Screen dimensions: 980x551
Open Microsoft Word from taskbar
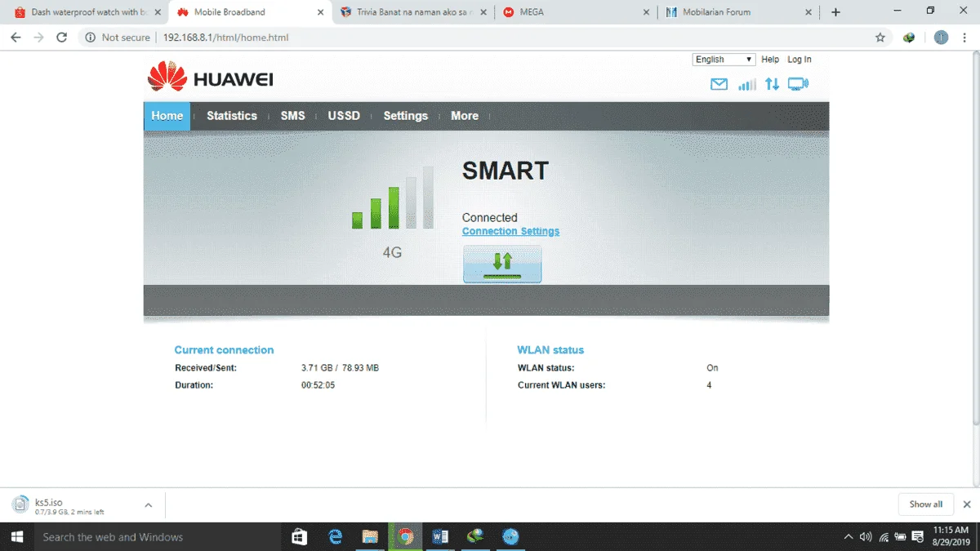tap(441, 537)
